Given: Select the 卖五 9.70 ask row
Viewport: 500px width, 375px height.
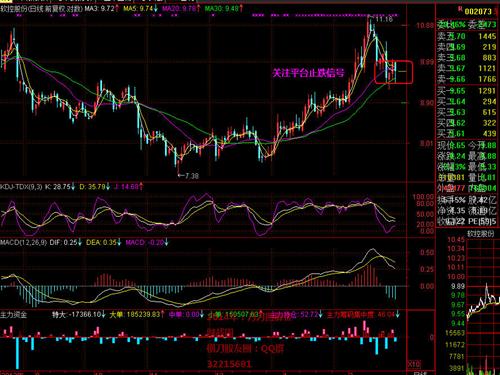Looking at the screenshot, I should [467, 36].
